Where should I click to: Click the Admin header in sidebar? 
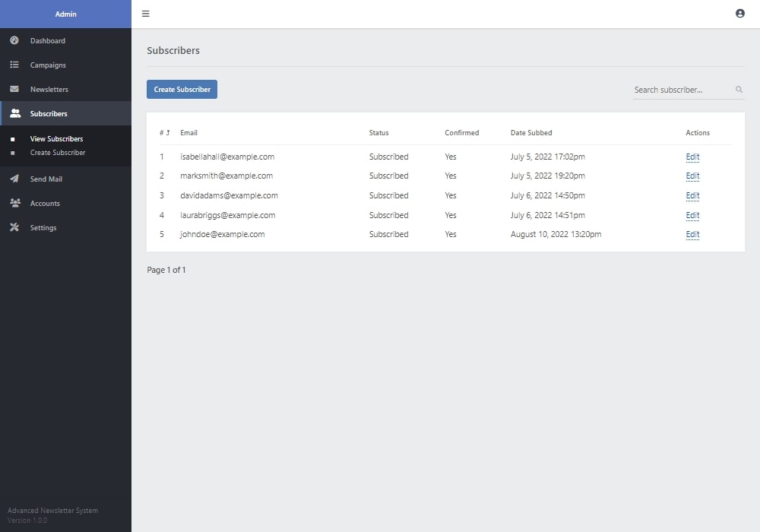(65, 14)
